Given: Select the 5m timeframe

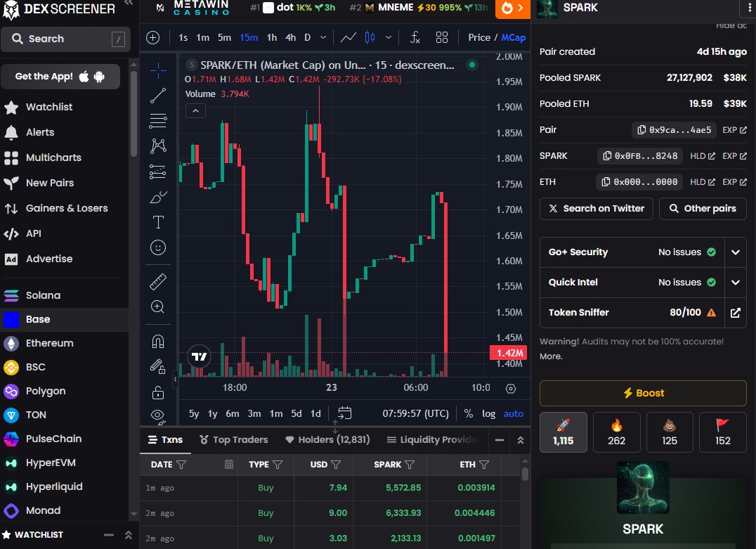Looking at the screenshot, I should (x=224, y=38).
